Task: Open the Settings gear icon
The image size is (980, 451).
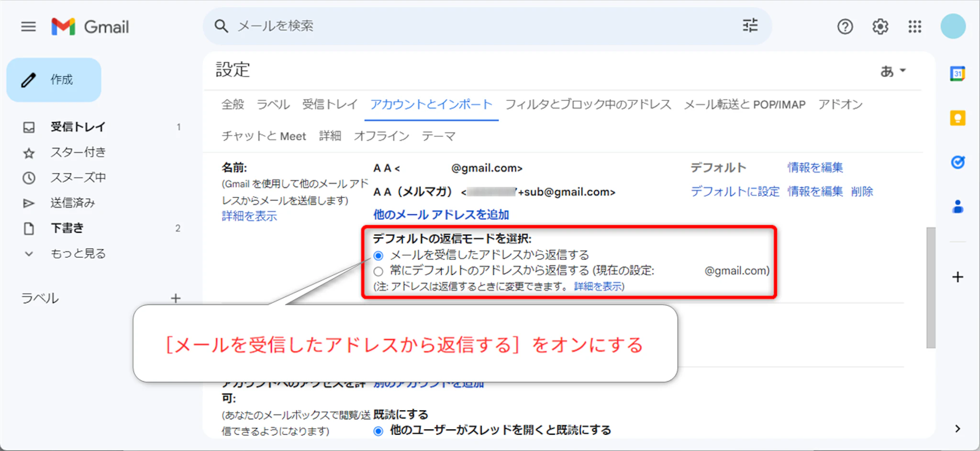Action: 880,27
